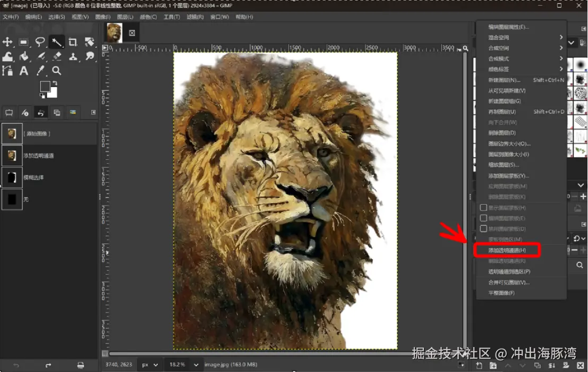The height and width of the screenshot is (372, 588).
Task: Select the Unified Transform tool
Action: click(x=89, y=41)
